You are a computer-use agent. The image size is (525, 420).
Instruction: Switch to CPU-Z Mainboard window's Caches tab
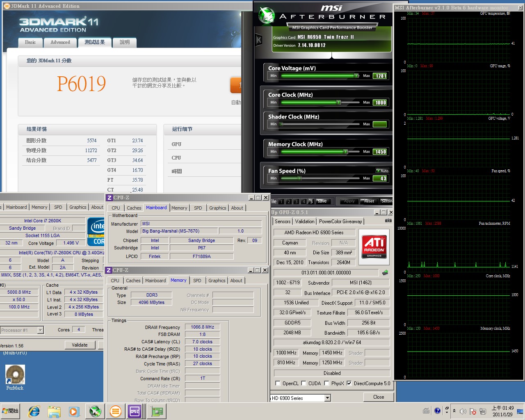[134, 208]
